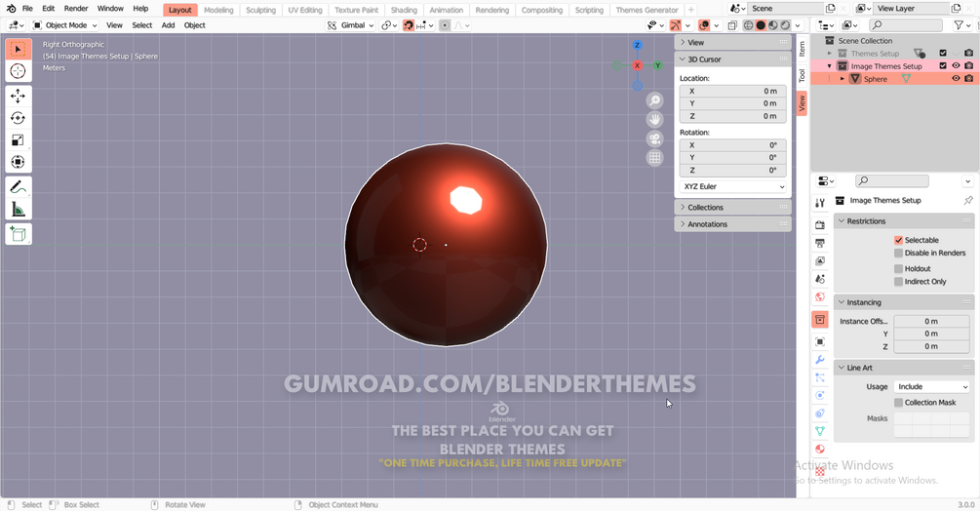Enable Disable in Renders checkbox
The height and width of the screenshot is (511, 980).
click(898, 253)
